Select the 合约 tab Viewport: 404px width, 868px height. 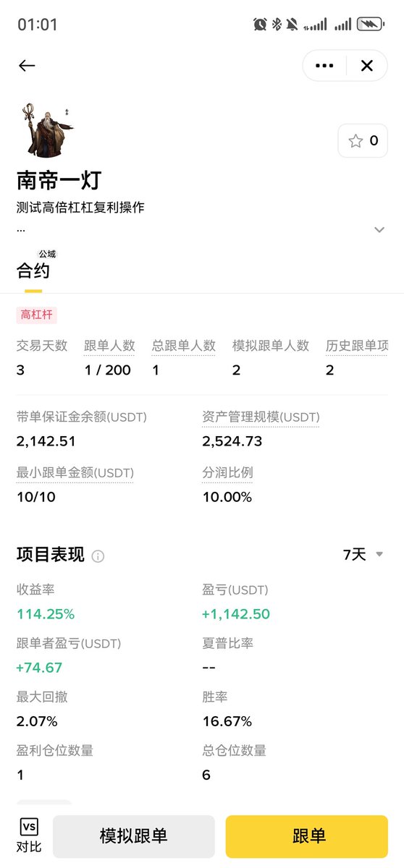(x=33, y=271)
